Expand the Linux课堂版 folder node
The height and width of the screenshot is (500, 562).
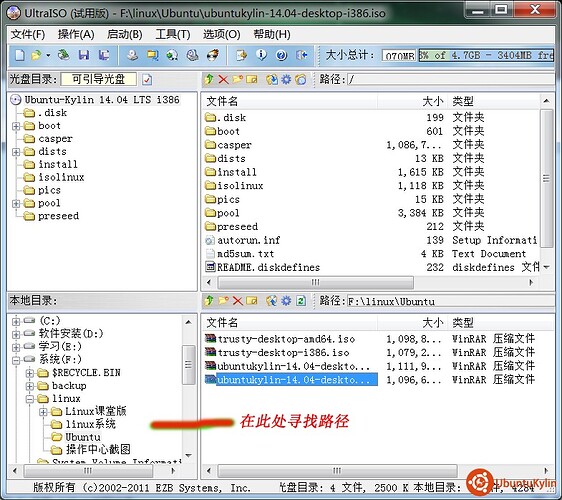point(43,412)
